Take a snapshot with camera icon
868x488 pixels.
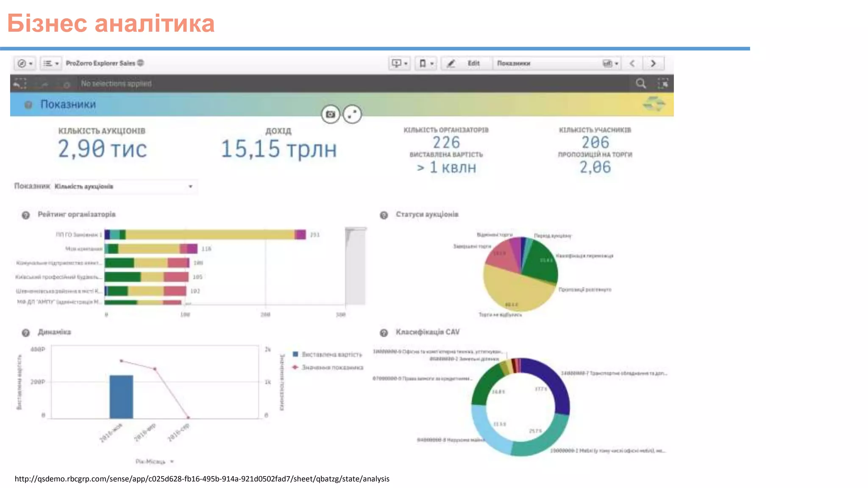(331, 114)
